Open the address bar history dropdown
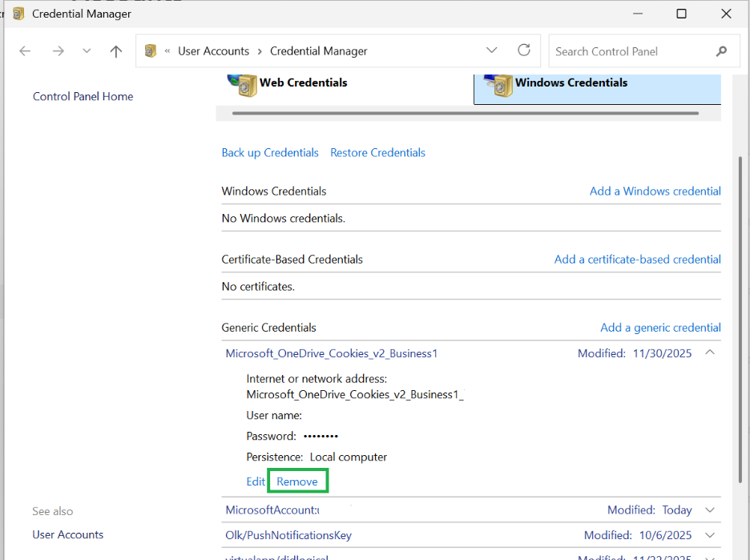750x560 pixels. (491, 50)
